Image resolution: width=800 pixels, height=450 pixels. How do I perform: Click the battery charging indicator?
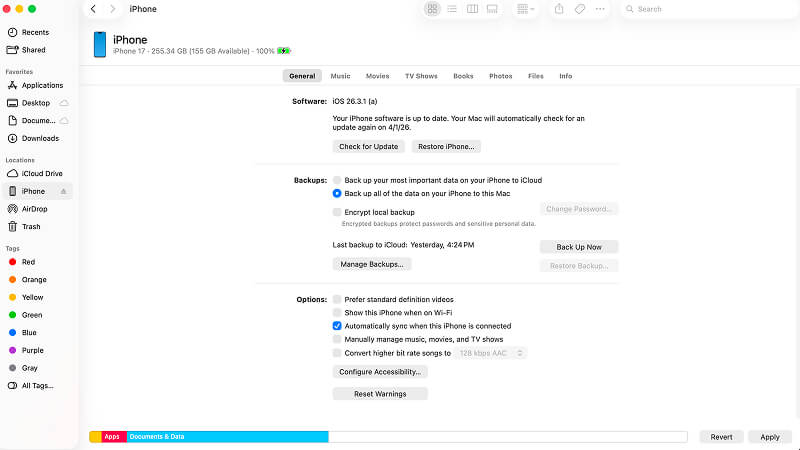point(284,51)
